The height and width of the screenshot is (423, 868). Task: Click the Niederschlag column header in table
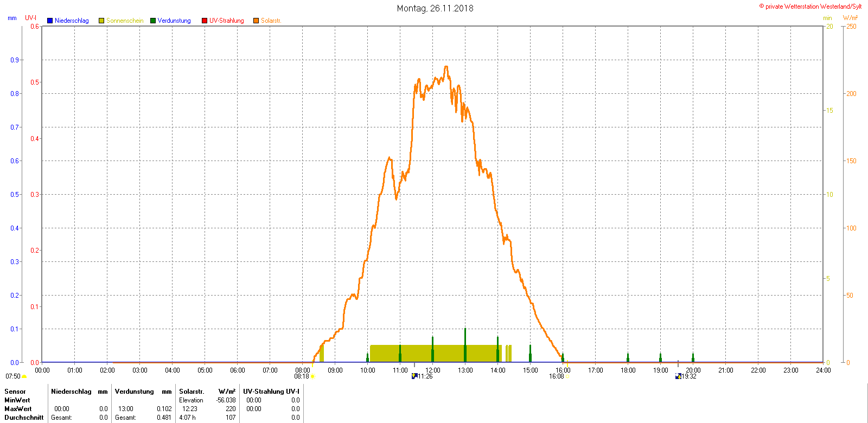click(x=71, y=392)
